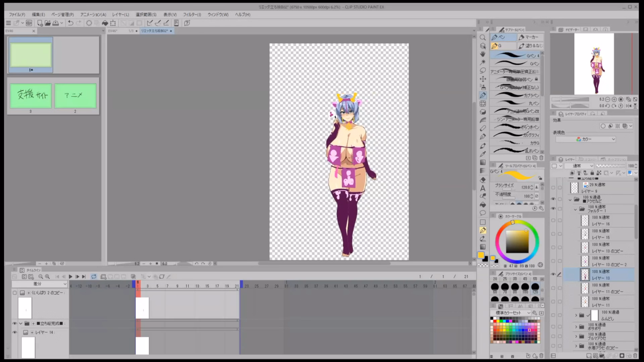Open the フィルター(I) menu
This screenshot has width=644, height=362.
[x=192, y=14]
